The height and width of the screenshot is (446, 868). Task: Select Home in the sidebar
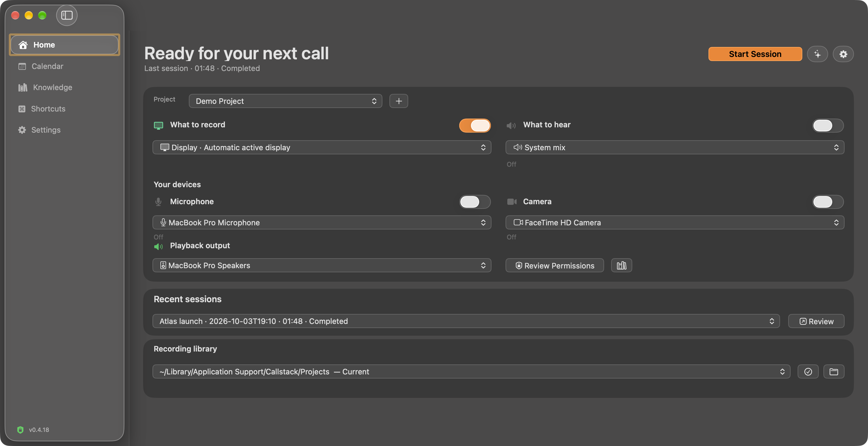pyautogui.click(x=64, y=45)
